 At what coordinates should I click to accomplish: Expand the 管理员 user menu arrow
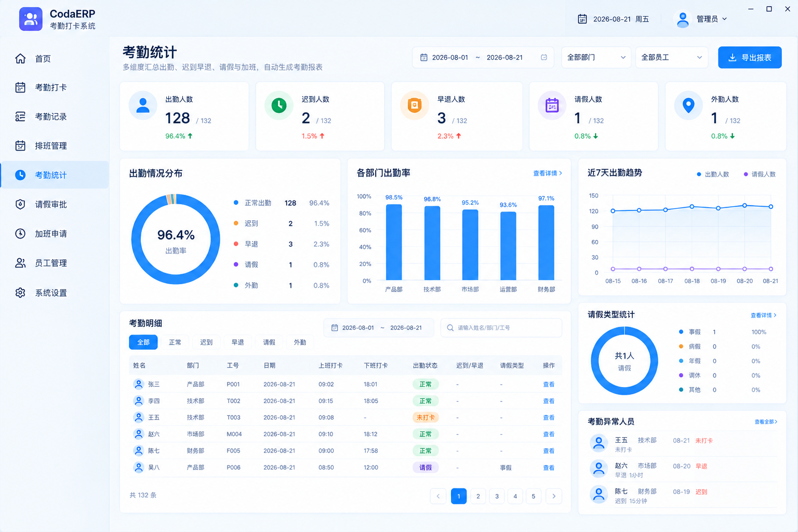click(725, 19)
